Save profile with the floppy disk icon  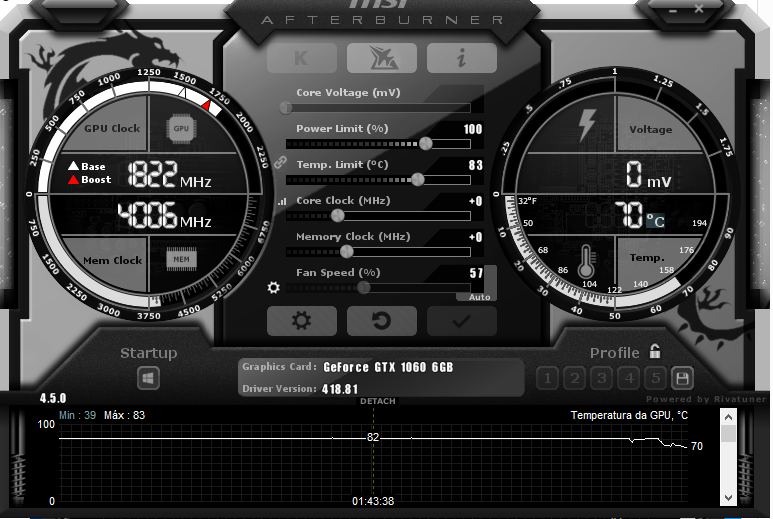tap(682, 379)
